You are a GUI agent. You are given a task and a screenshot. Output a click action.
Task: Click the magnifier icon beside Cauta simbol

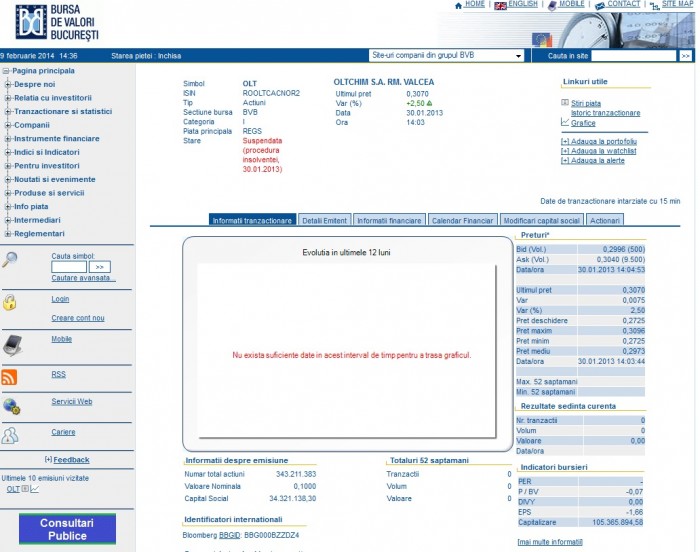tap(10, 259)
